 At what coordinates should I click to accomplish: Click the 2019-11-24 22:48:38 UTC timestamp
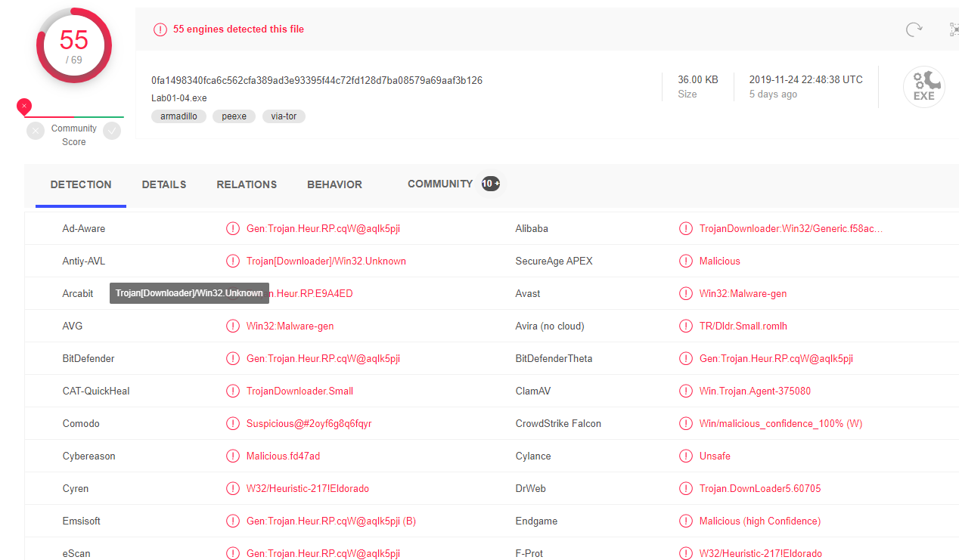[806, 79]
